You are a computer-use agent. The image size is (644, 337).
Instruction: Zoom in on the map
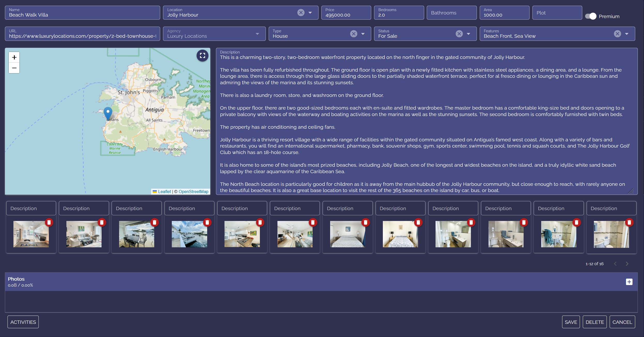[x=14, y=57]
